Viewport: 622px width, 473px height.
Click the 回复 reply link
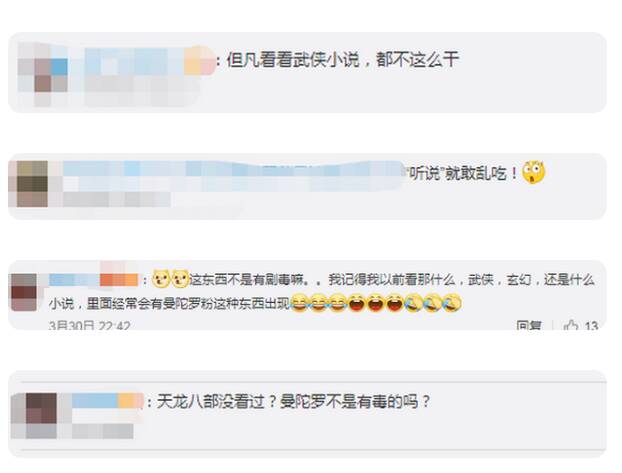(x=529, y=326)
